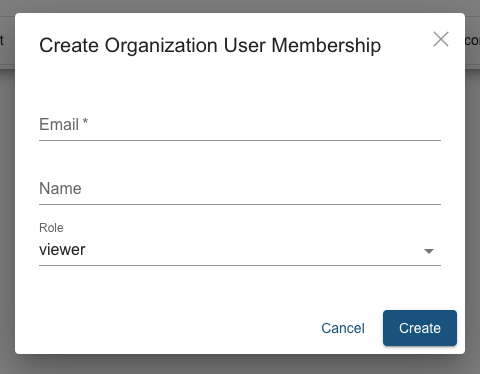Click the word Membership in the title

point(326,45)
